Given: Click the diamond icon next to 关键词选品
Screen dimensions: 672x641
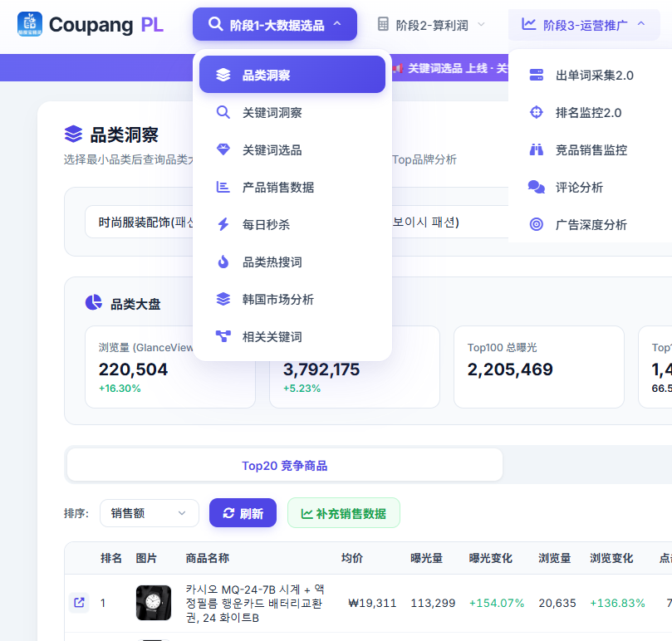Looking at the screenshot, I should 223,149.
